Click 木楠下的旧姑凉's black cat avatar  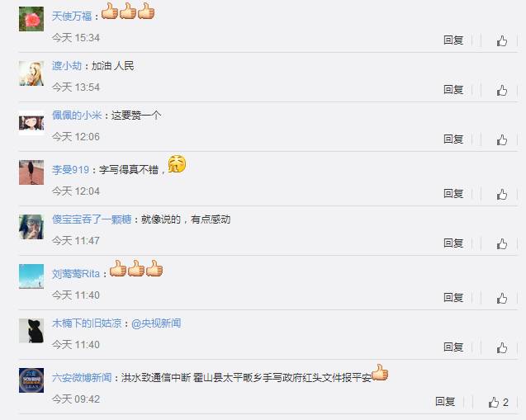point(31,331)
